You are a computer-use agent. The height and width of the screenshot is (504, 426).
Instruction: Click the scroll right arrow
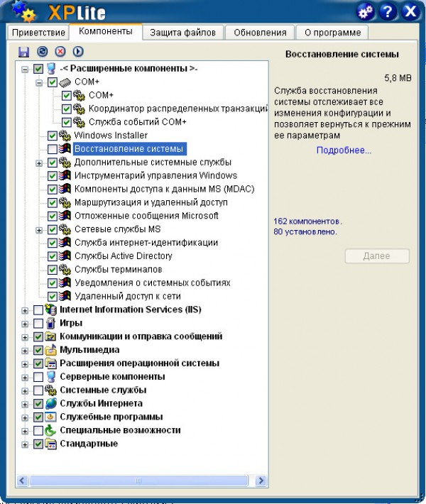tap(261, 481)
